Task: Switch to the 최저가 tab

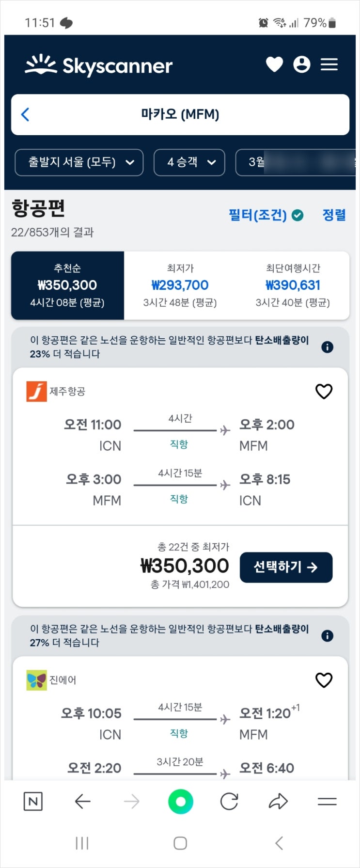Action: (180, 285)
